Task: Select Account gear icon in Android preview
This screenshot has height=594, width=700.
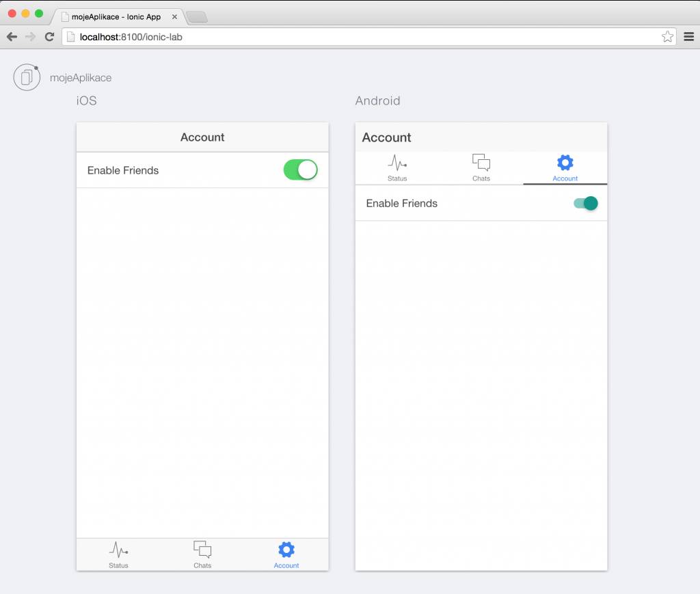Action: click(x=565, y=163)
